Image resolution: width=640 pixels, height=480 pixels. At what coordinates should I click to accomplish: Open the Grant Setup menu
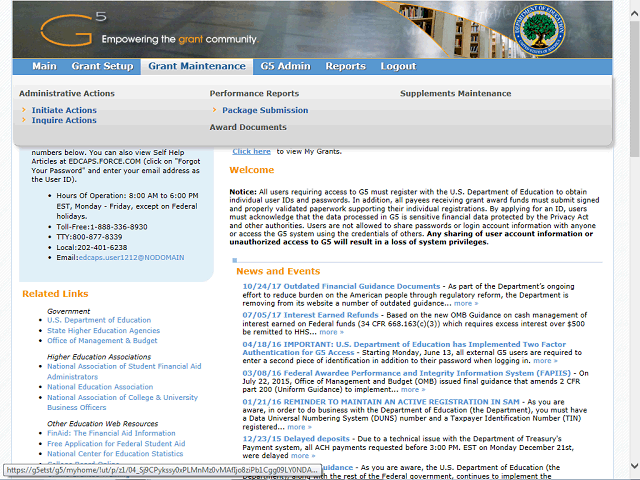(x=102, y=66)
